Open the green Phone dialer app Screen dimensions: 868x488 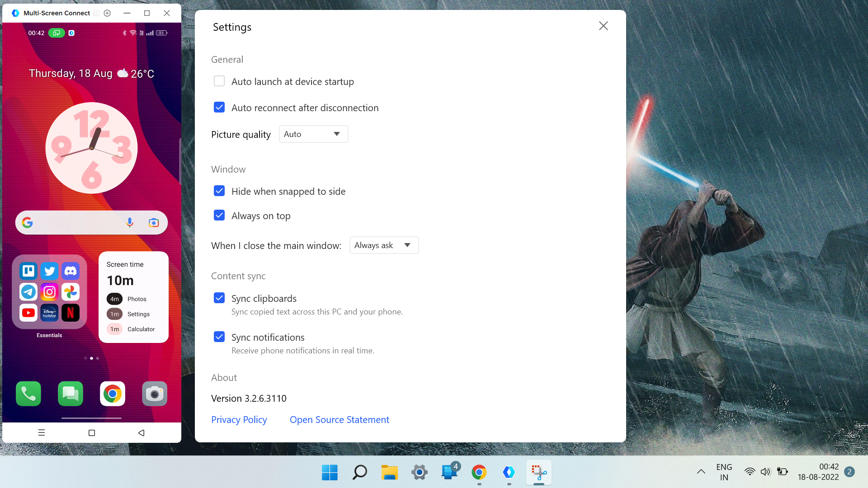point(28,394)
